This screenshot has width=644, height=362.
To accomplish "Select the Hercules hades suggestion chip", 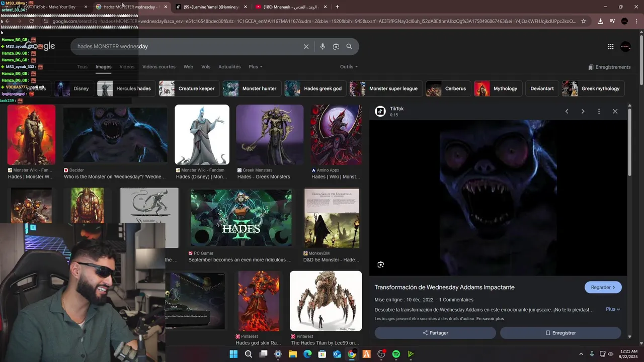I will tap(126, 88).
